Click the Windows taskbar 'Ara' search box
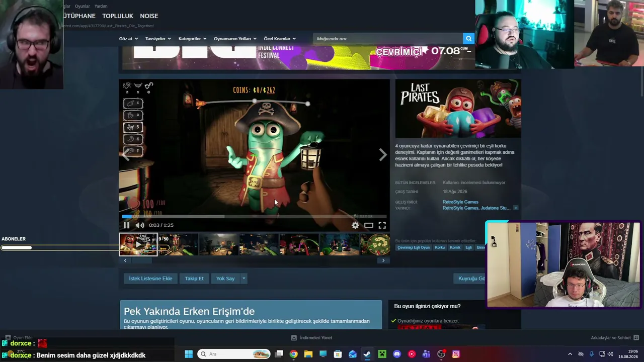This screenshot has height=362, width=644. point(234,354)
